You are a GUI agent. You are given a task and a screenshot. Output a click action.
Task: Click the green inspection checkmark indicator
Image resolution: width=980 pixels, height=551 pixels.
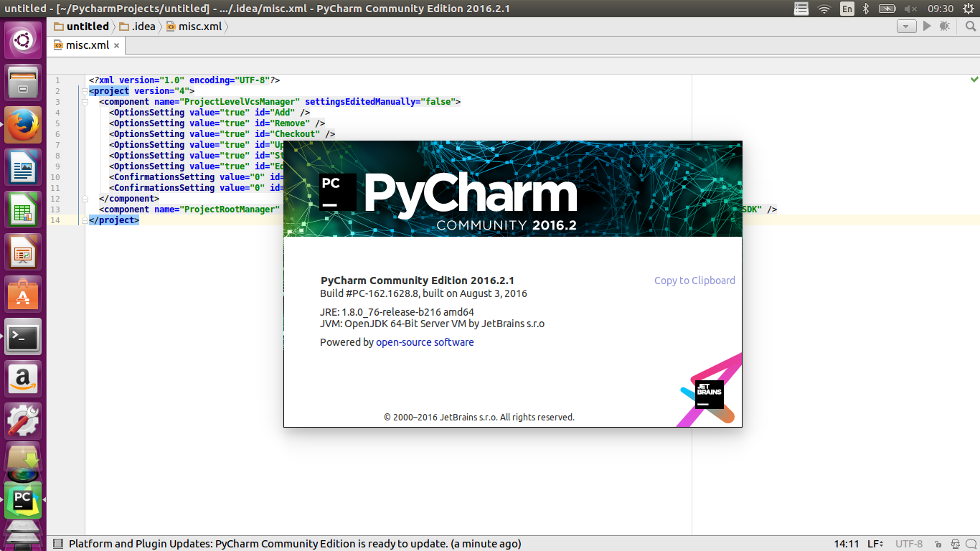[974, 78]
